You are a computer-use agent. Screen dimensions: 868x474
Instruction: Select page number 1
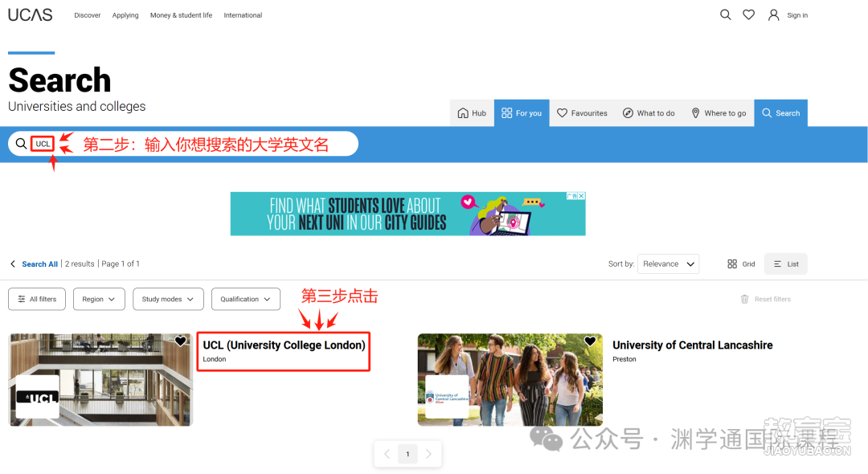click(x=408, y=454)
